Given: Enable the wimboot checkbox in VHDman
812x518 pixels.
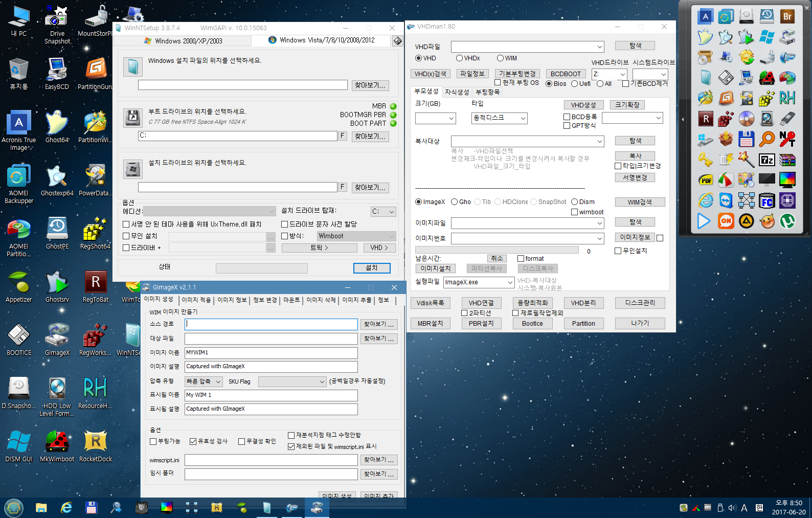Looking at the screenshot, I should click(x=587, y=212).
